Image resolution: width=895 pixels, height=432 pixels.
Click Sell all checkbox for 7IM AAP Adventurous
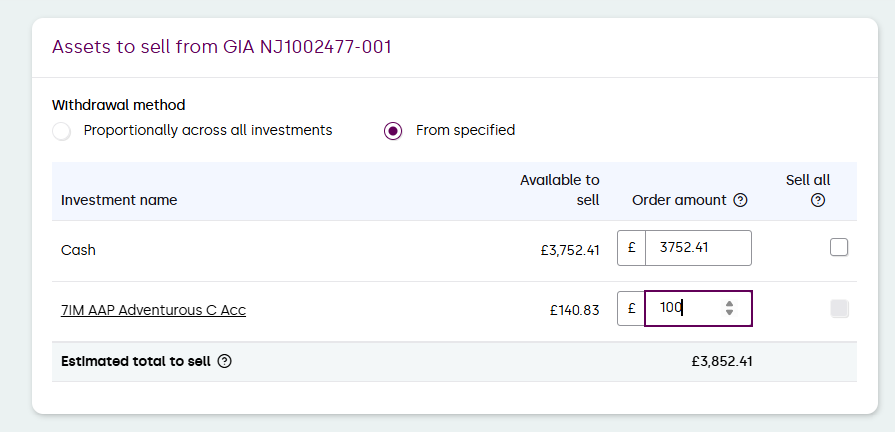839,309
